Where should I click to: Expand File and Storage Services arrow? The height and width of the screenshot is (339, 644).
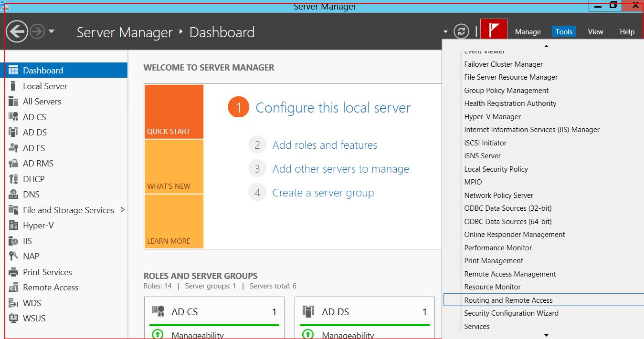point(123,210)
